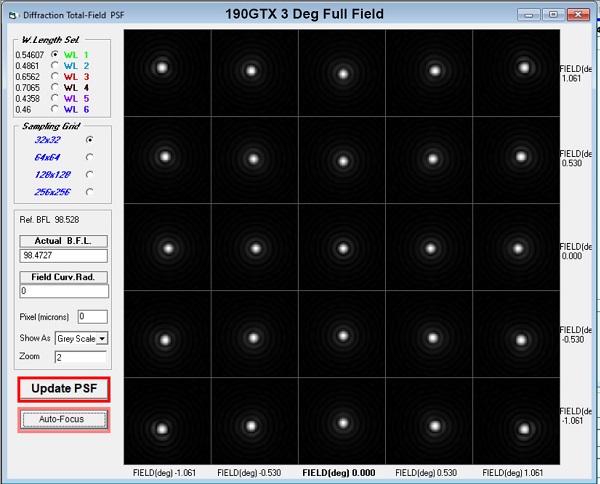Click the top-left PSF spot image
Screen dimensions: 600x484
[x=163, y=68]
